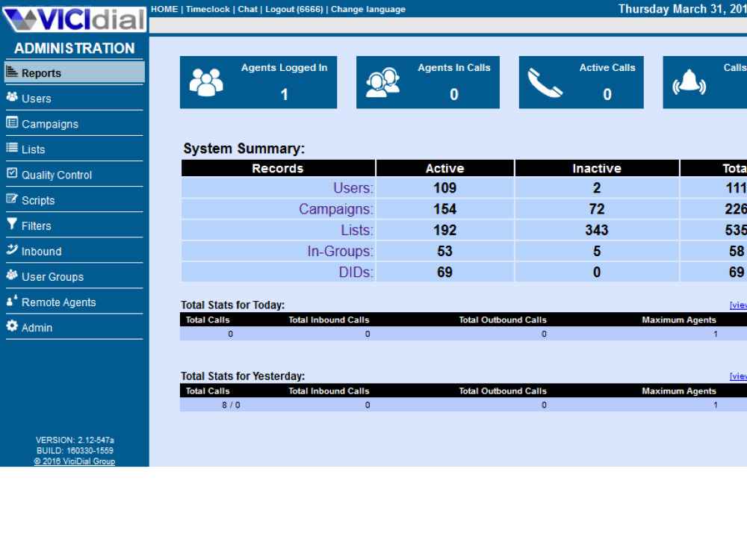747x560 pixels.
Task: Open the Reports menu section
Action: pos(74,73)
